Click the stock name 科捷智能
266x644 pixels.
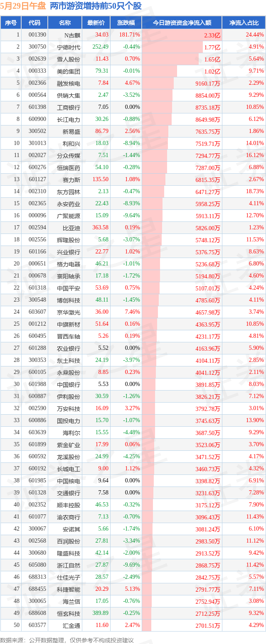pyautogui.click(x=69, y=590)
